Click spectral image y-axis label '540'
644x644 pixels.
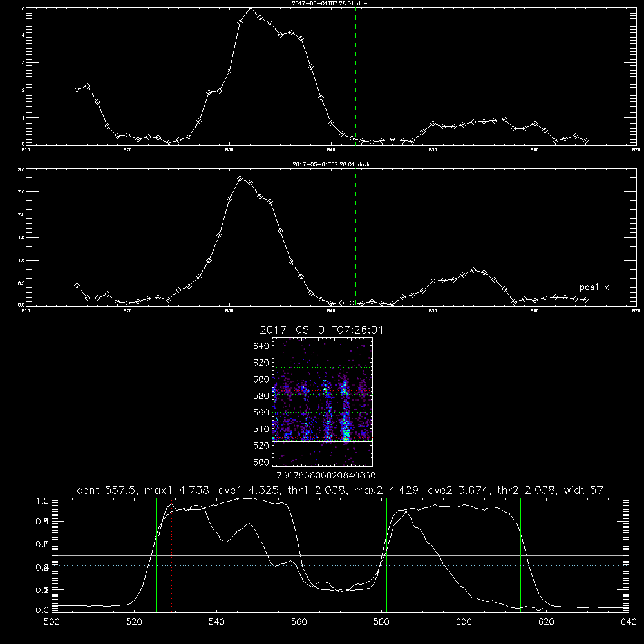[261, 429]
